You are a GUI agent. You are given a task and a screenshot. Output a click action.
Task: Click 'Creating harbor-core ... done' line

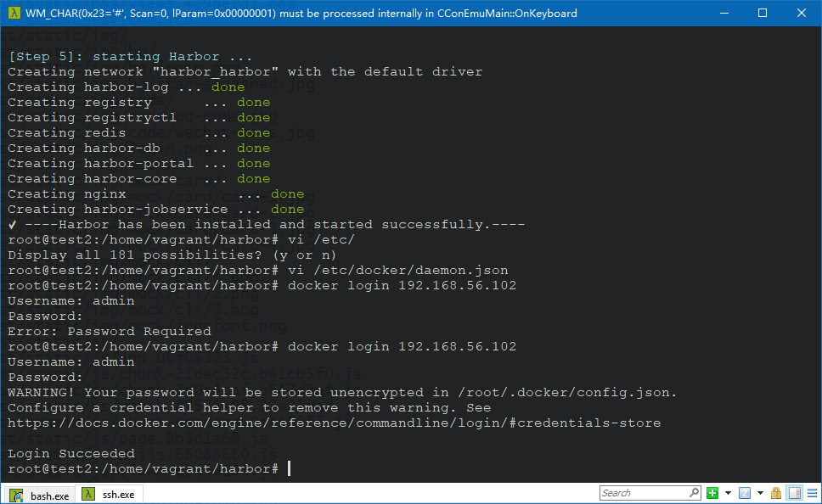point(139,178)
